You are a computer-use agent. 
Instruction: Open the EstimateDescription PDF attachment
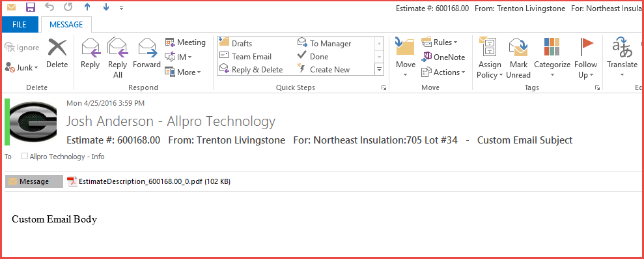pos(149,181)
